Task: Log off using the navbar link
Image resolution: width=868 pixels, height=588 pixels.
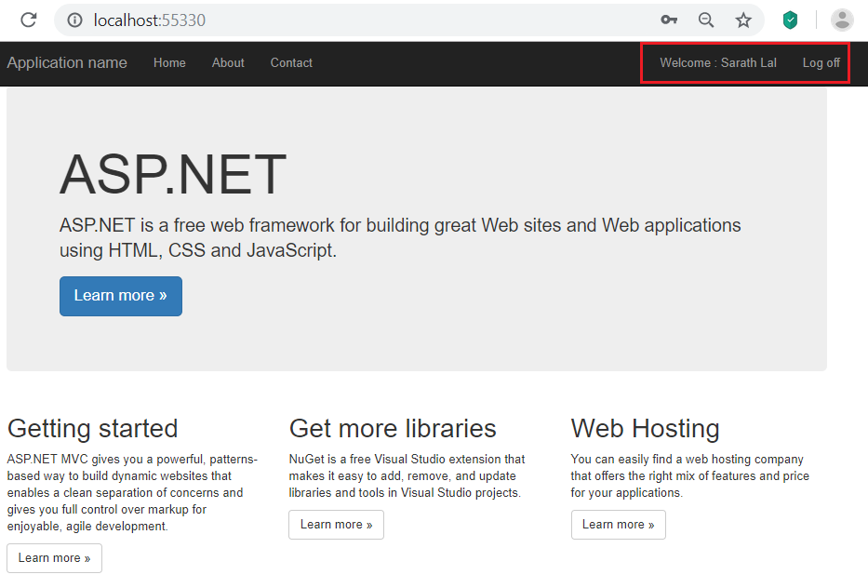Action: (821, 62)
